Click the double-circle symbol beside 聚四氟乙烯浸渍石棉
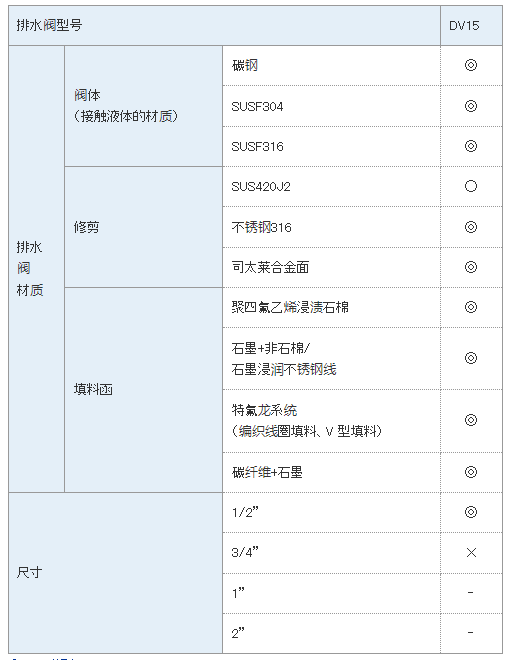Viewport: 513px width, 660px height. pyautogui.click(x=471, y=307)
